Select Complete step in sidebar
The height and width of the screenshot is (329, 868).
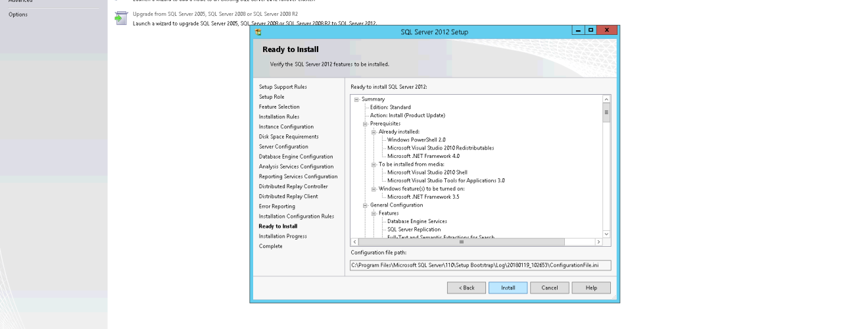tap(270, 246)
